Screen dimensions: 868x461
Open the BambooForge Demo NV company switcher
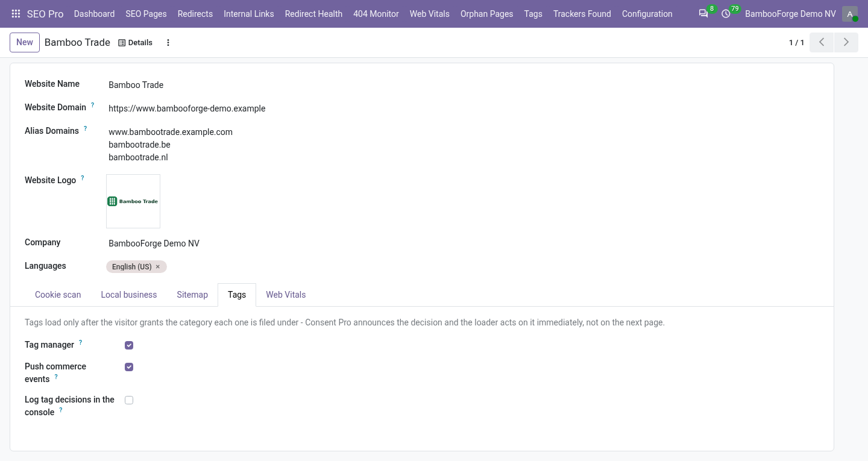coord(790,14)
